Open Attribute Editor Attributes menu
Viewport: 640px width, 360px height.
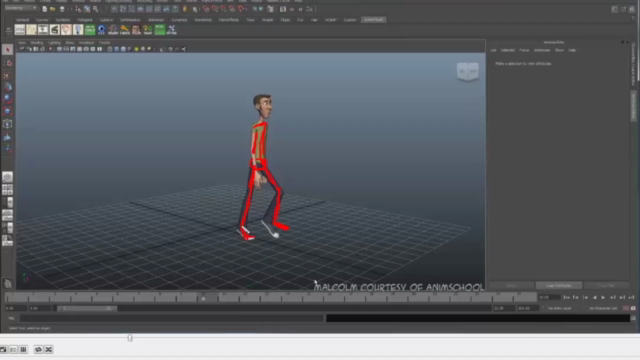(x=542, y=50)
